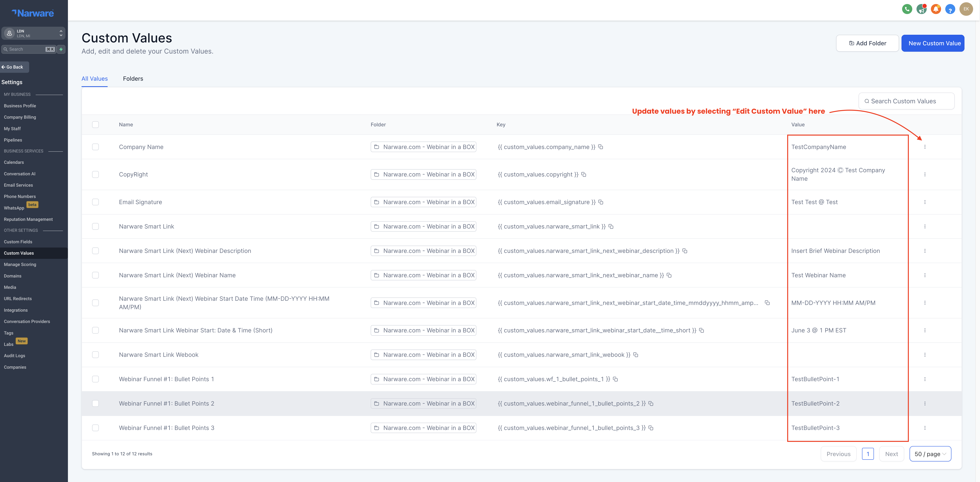The image size is (980, 482).
Task: Check the CopyRight row checkbox
Action: point(96,174)
